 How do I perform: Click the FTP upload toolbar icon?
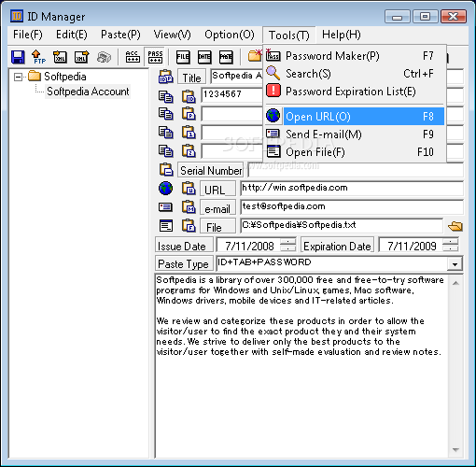38,57
